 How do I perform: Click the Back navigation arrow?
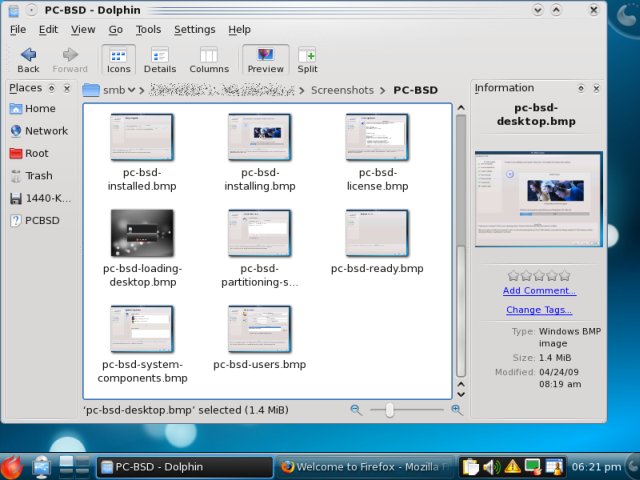28,58
